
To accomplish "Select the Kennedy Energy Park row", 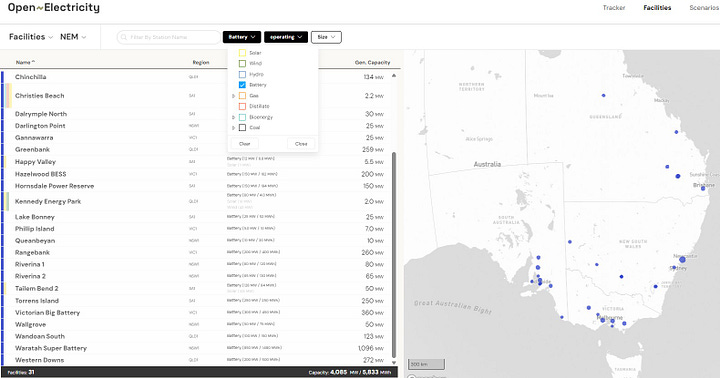I will coord(197,201).
